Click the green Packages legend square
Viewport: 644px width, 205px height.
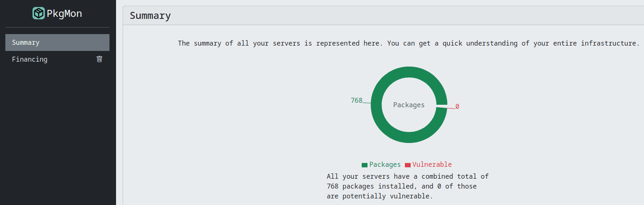click(364, 165)
